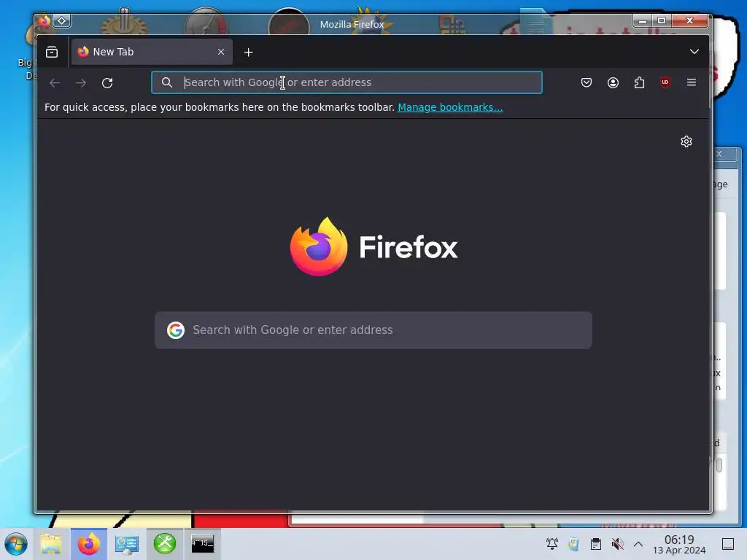Image resolution: width=747 pixels, height=560 pixels.
Task: Open system settings taskbar icon
Action: click(127, 544)
